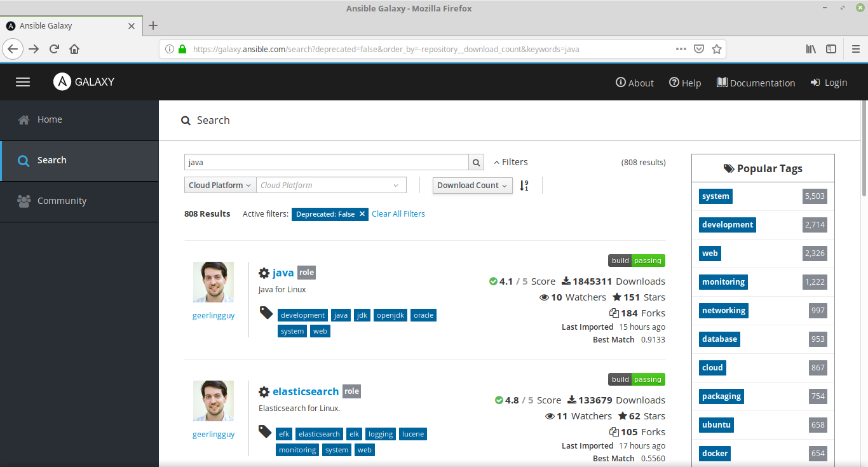Bookmark this page with the star

coord(717,49)
